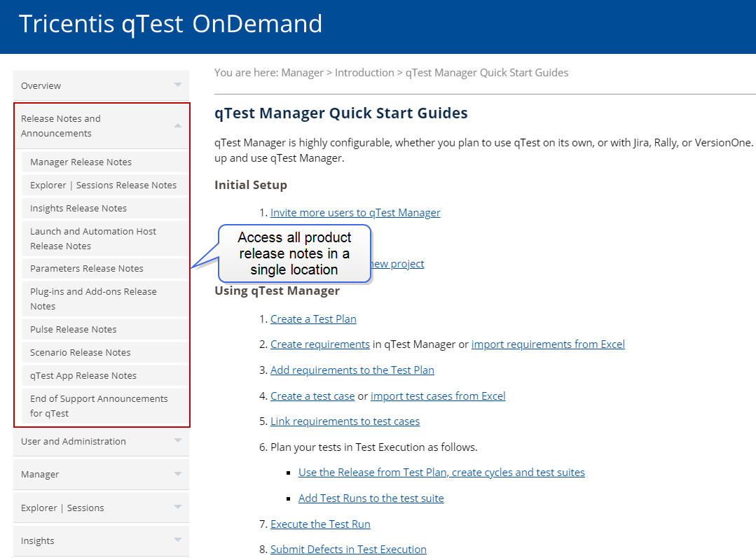Follow the Create a test case link

coord(312,396)
